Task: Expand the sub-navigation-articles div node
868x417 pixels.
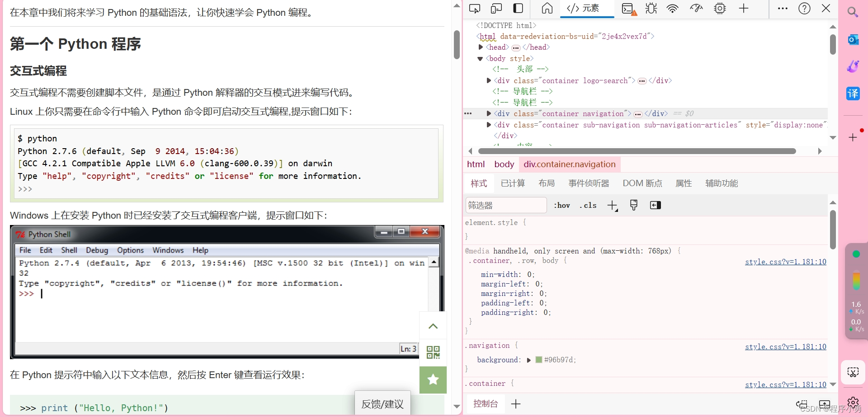Action: pyautogui.click(x=489, y=125)
